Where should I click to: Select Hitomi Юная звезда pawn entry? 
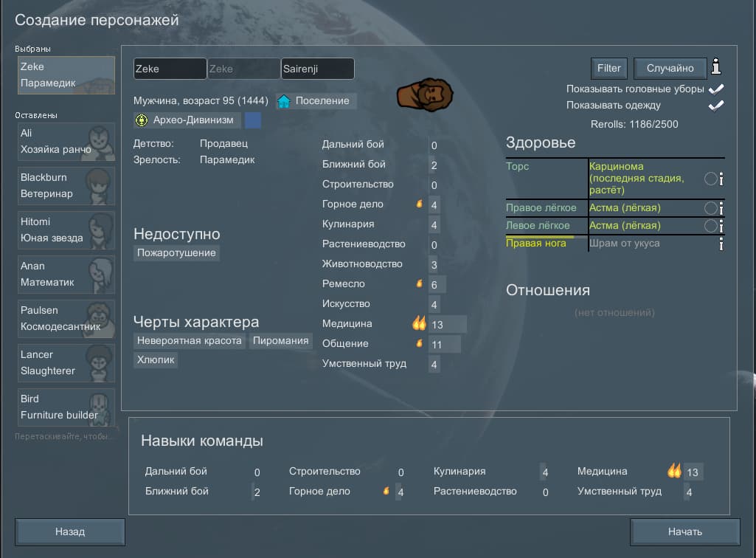coord(66,230)
